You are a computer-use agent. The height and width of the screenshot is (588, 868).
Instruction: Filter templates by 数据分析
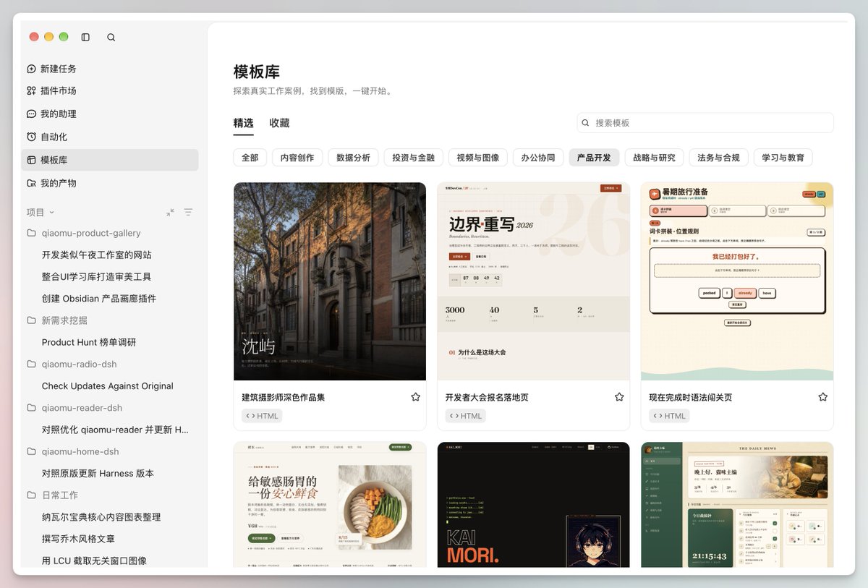point(354,158)
